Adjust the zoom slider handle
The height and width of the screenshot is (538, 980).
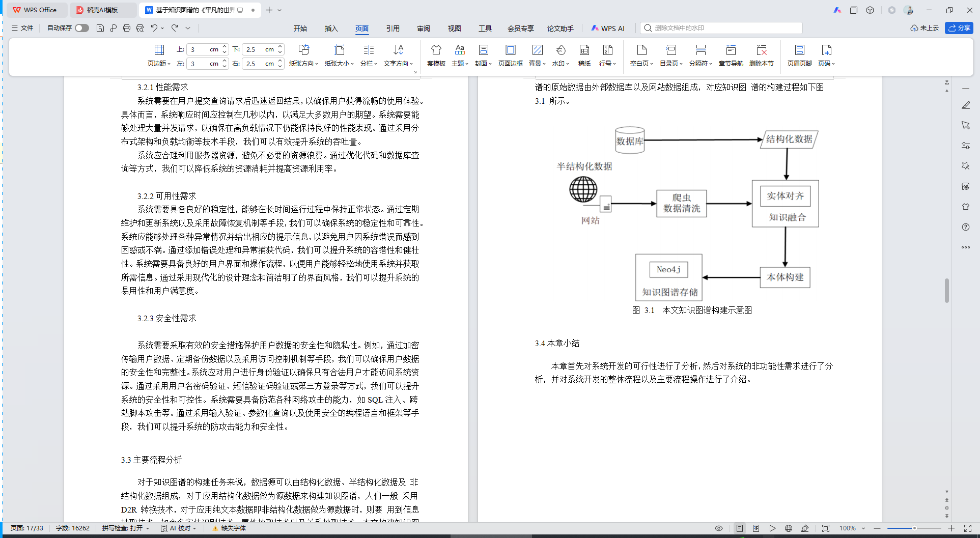tap(914, 528)
